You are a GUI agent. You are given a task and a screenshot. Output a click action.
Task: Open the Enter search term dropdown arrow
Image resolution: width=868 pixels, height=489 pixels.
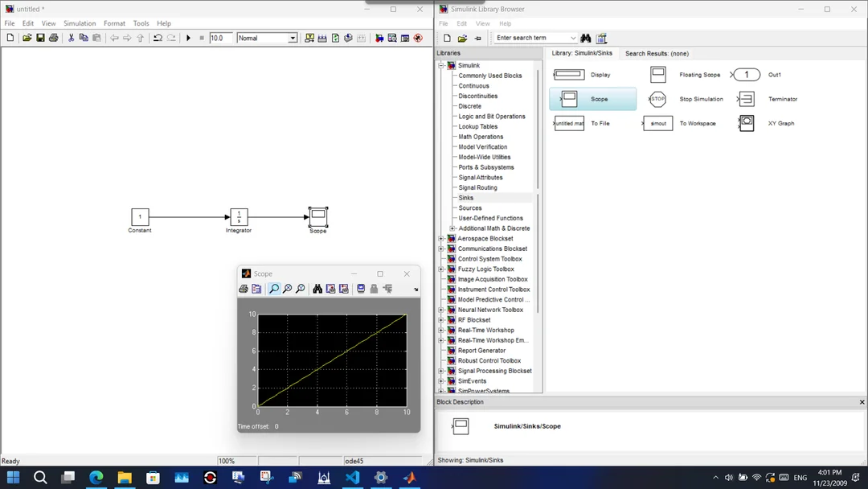tap(572, 38)
